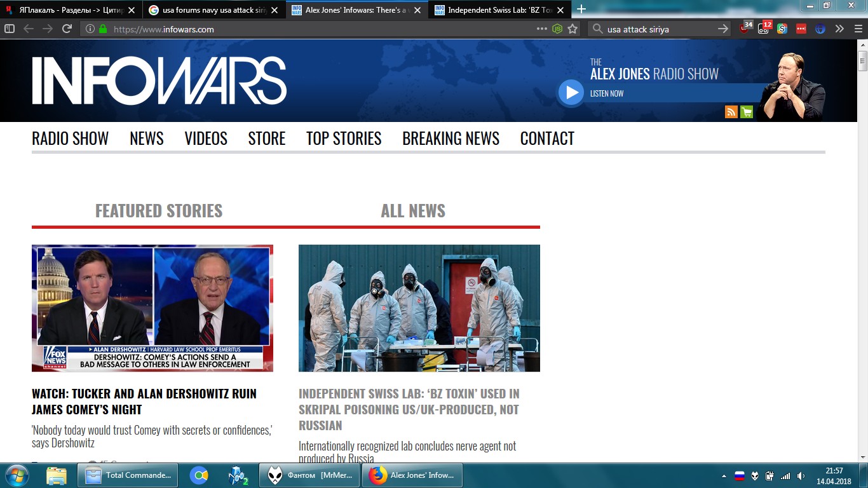View the green padlock connection details
This screenshot has width=868, height=488.
103,29
